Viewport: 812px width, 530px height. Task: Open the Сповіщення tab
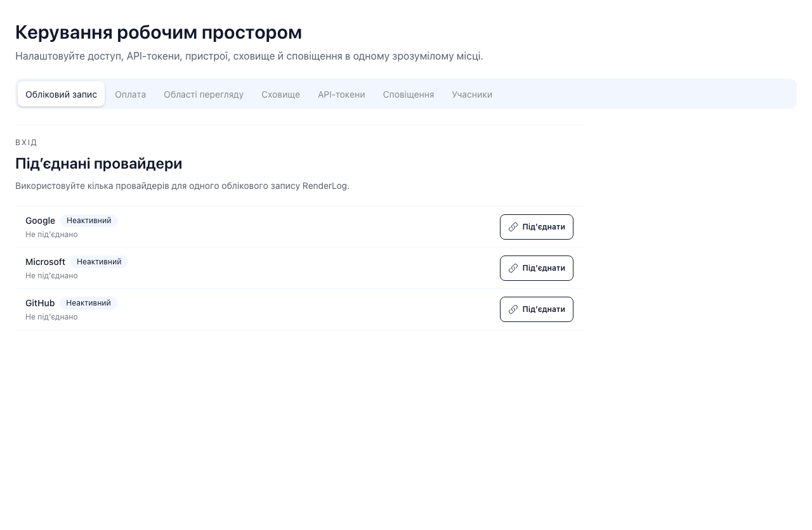(409, 94)
